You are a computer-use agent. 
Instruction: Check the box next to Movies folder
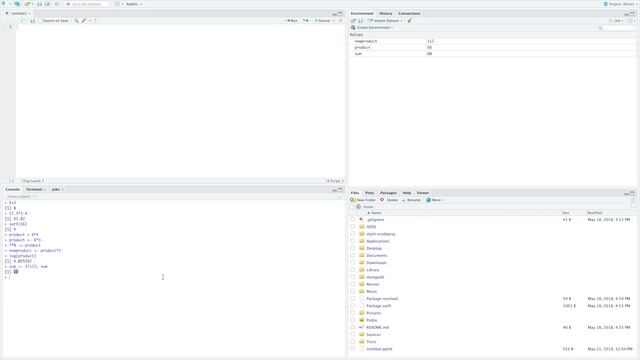353,284
